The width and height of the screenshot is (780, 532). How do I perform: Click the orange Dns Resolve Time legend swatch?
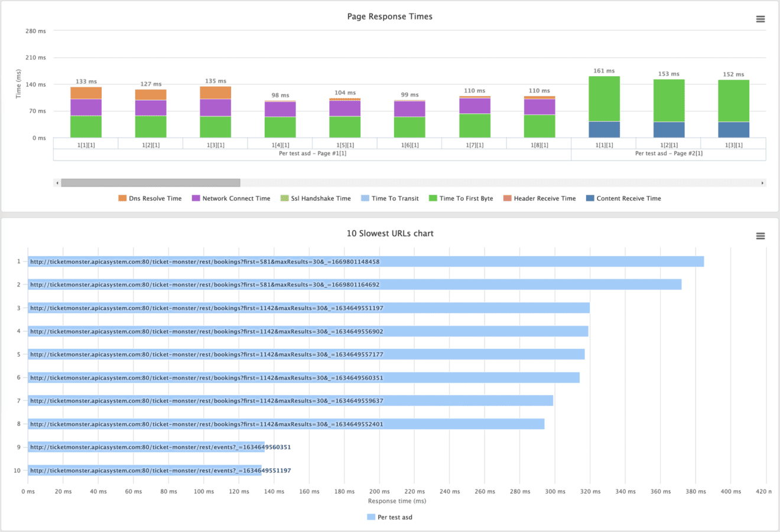[x=123, y=198]
